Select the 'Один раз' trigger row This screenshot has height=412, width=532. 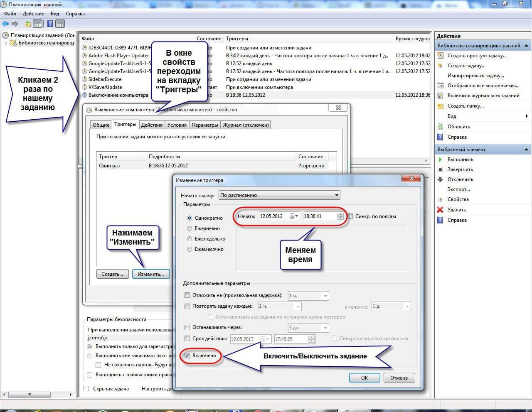(x=212, y=166)
